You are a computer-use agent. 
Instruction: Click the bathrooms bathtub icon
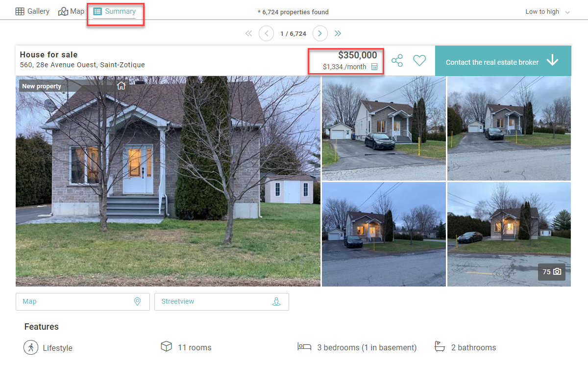pos(440,347)
